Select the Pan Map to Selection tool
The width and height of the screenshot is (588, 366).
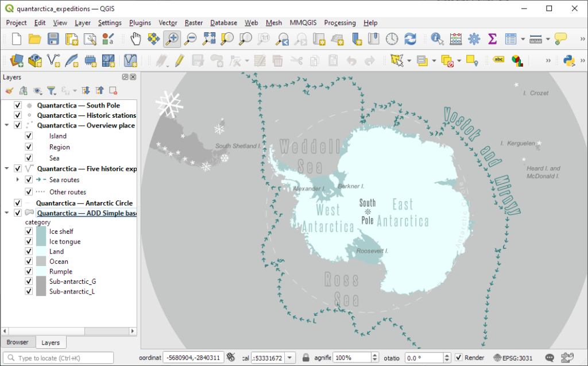(154, 38)
